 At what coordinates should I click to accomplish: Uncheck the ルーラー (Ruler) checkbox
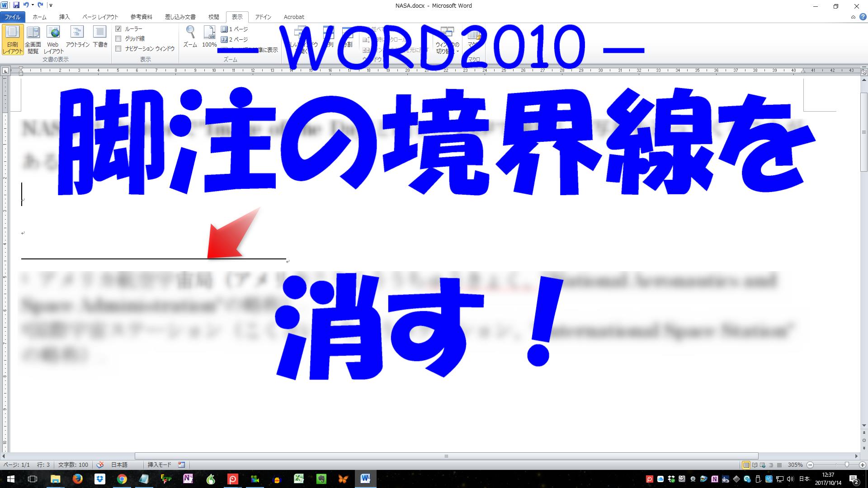[x=118, y=29]
